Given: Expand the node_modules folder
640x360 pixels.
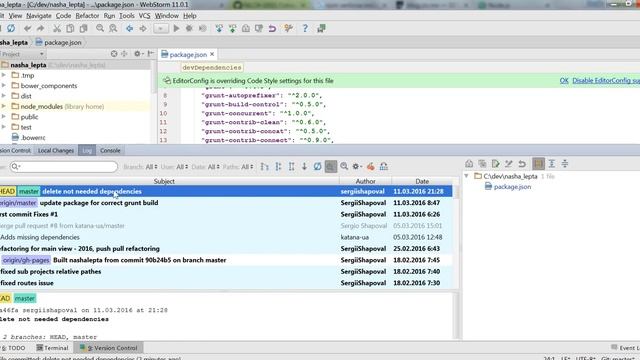Looking at the screenshot, I should pos(4,107).
